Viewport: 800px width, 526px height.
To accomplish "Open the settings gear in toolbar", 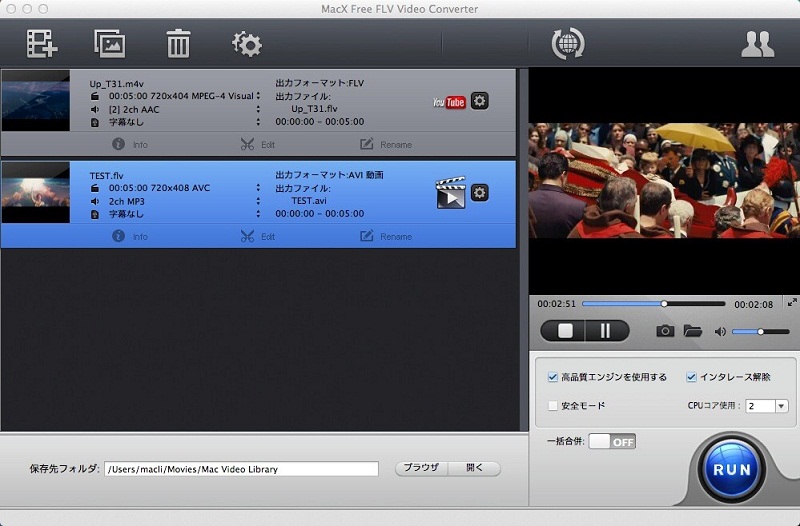I will point(247,44).
